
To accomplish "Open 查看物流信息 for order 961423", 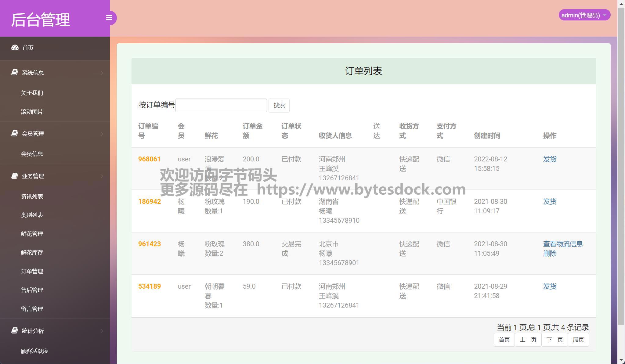I will pos(563,244).
